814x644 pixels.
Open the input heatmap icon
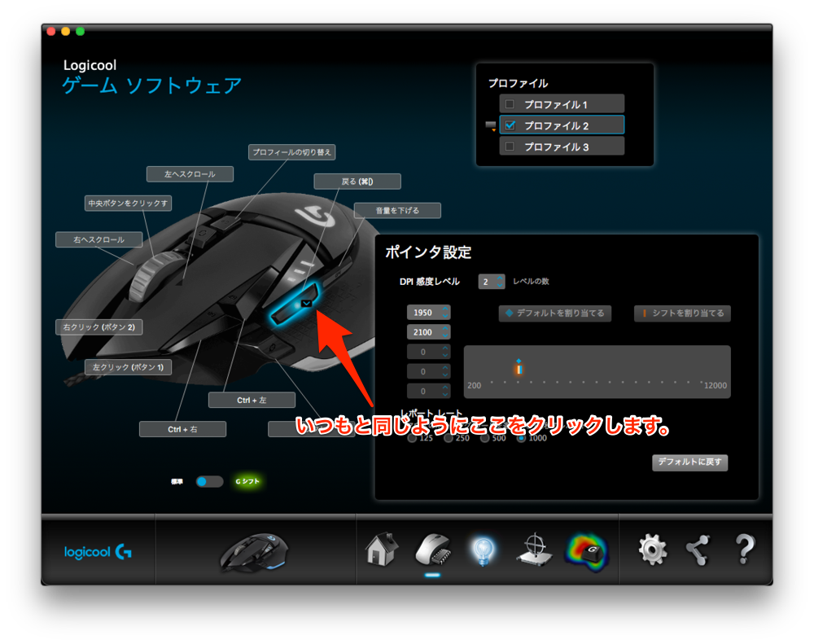[587, 551]
